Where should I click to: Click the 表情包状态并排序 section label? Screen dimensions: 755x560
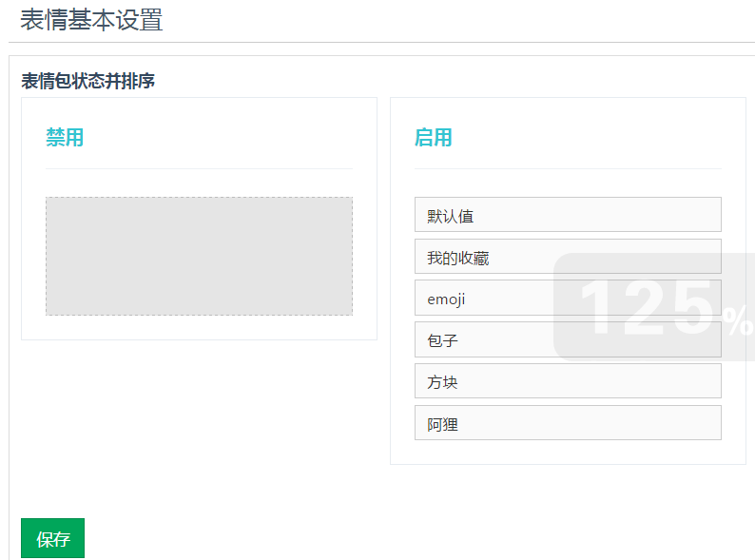[87, 81]
